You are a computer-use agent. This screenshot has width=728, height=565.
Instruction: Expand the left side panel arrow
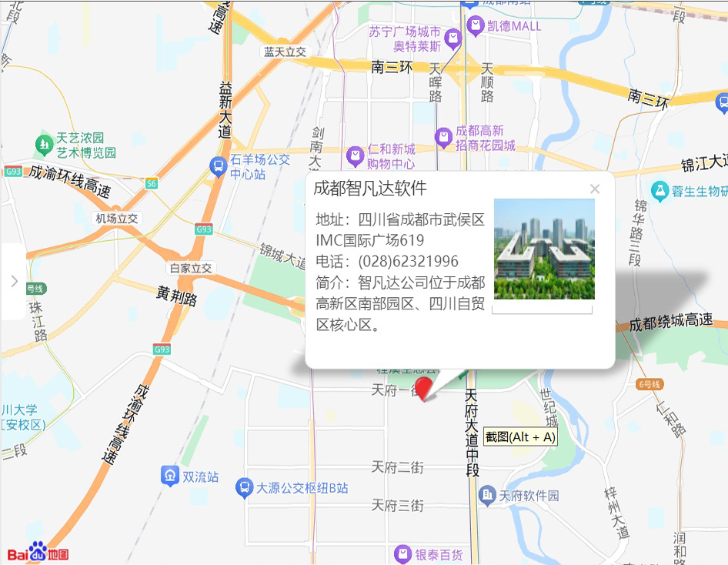tap(13, 281)
